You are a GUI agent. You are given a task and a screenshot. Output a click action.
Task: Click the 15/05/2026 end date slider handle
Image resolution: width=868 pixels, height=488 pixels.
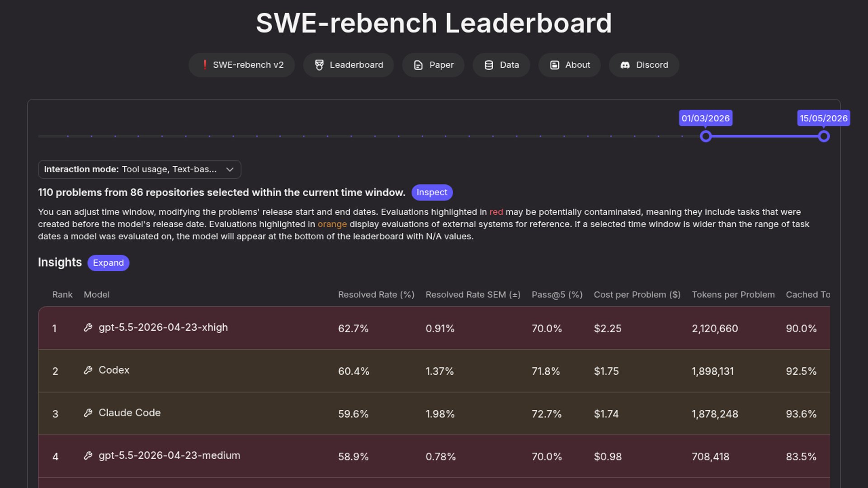point(824,136)
